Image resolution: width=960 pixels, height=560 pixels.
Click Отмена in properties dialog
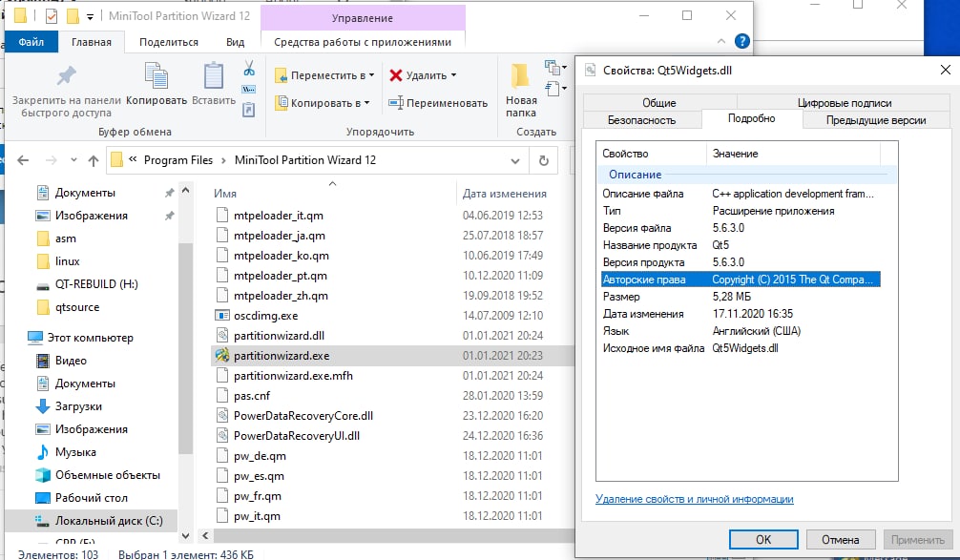tap(840, 539)
